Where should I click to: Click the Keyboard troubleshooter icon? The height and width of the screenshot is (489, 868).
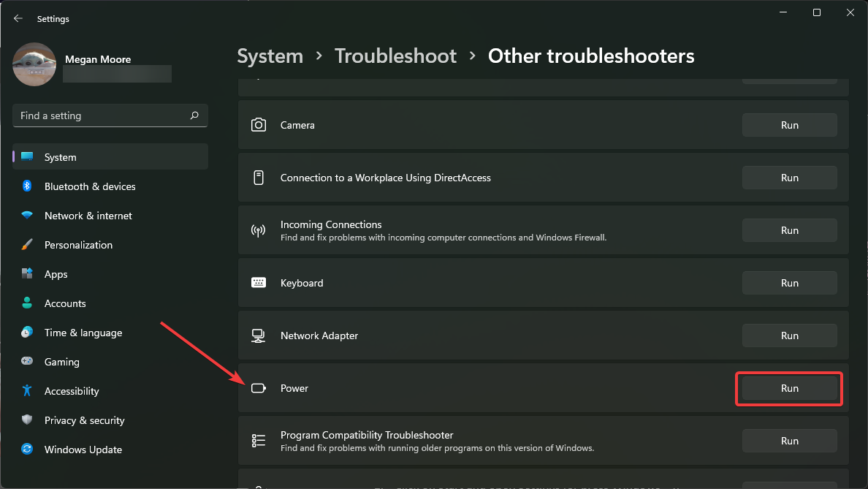click(259, 283)
